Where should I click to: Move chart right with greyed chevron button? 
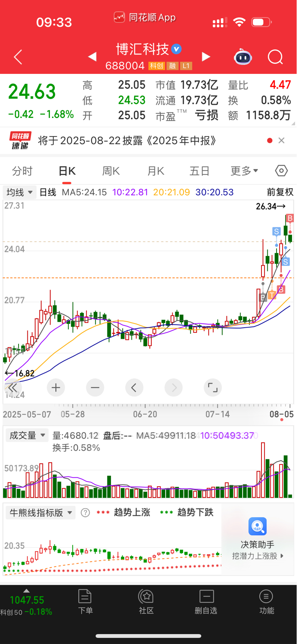point(174,388)
